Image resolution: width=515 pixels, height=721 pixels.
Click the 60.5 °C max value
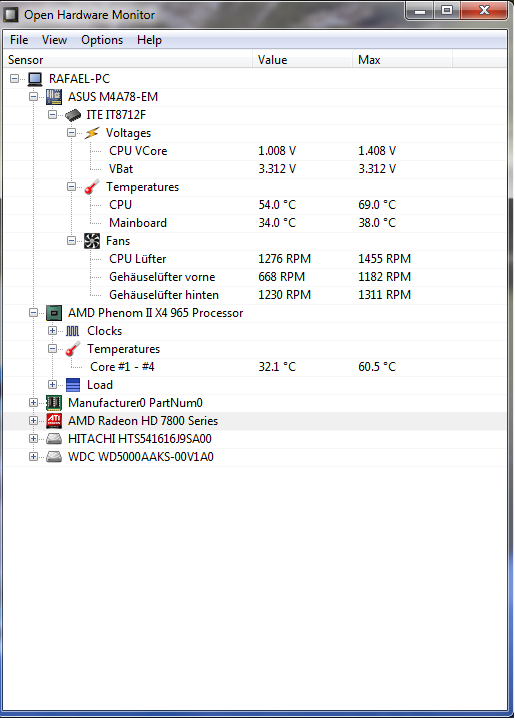pos(377,367)
